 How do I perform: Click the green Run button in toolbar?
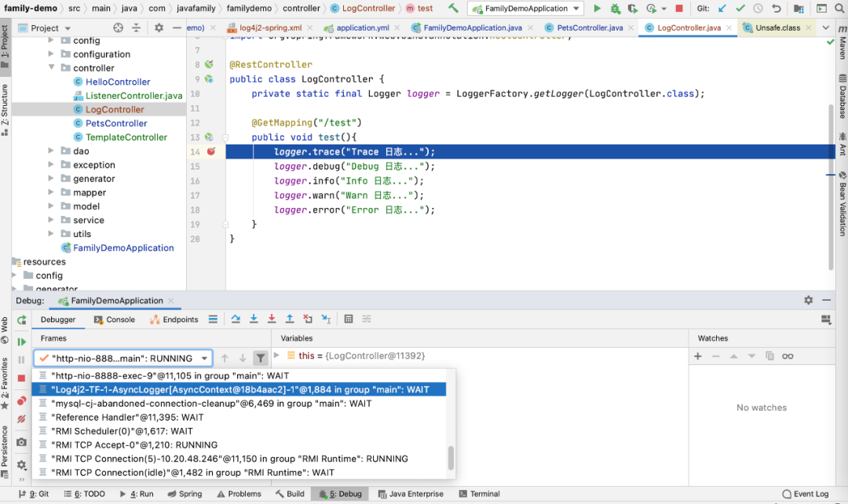coord(597,9)
